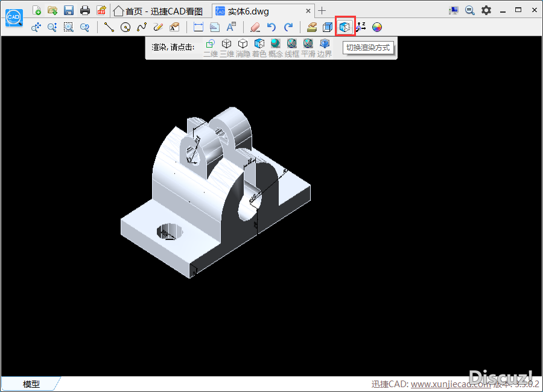Click the print icon
Screen dimensions: 543x392
[x=85, y=10]
